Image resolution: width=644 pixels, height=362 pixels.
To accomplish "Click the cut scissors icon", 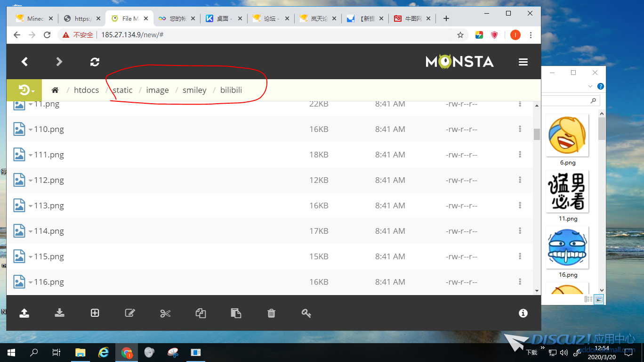I will (165, 313).
